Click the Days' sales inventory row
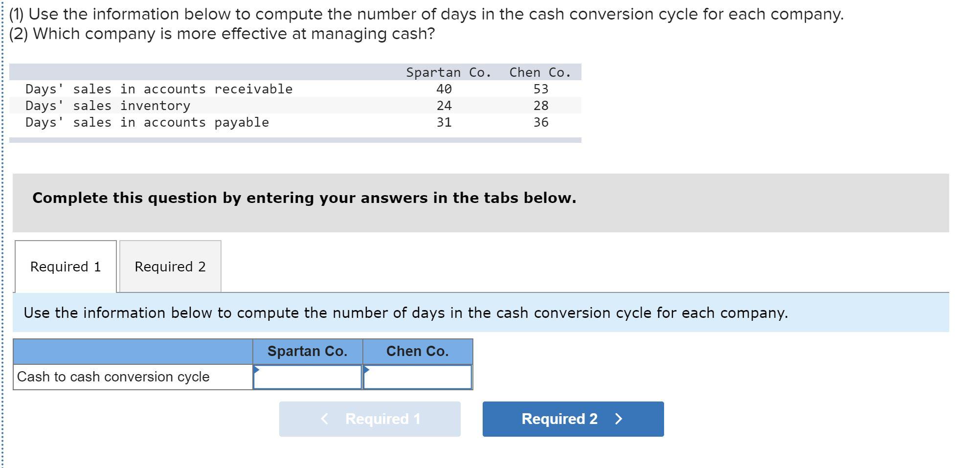Viewport: 980px width, 468px height. click(x=108, y=105)
